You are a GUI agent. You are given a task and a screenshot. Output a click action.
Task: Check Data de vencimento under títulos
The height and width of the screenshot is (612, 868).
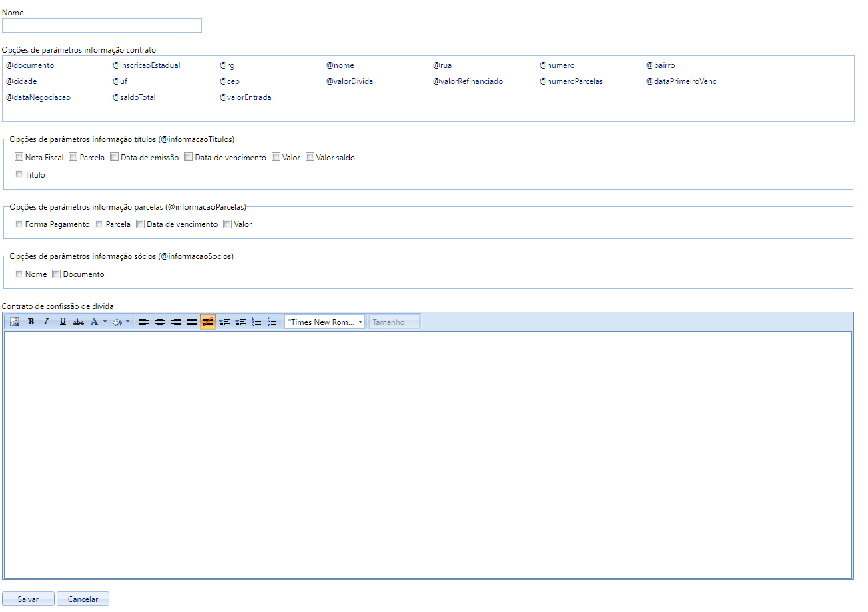(x=189, y=158)
